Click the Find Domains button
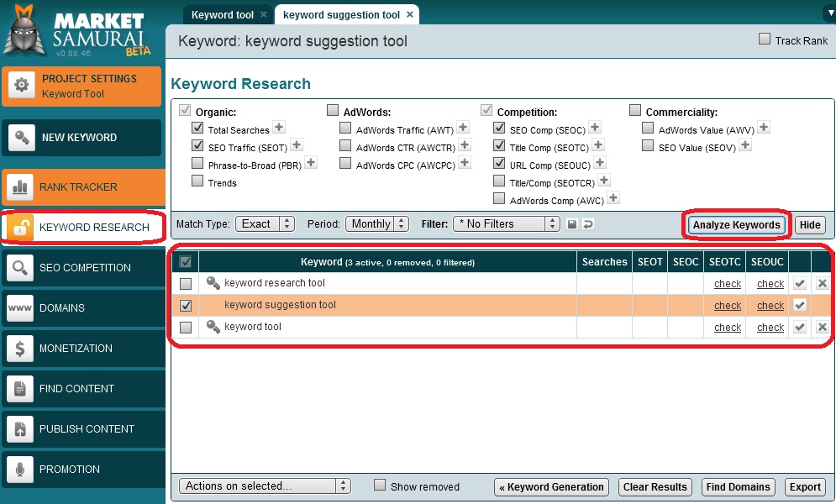Image resolution: width=836 pixels, height=504 pixels. click(738, 487)
